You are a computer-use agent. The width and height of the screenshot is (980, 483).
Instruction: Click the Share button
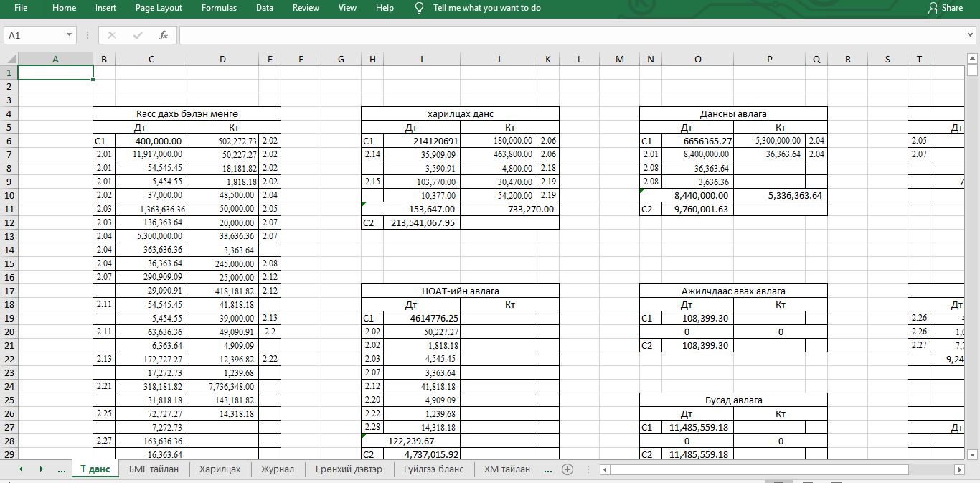(945, 8)
